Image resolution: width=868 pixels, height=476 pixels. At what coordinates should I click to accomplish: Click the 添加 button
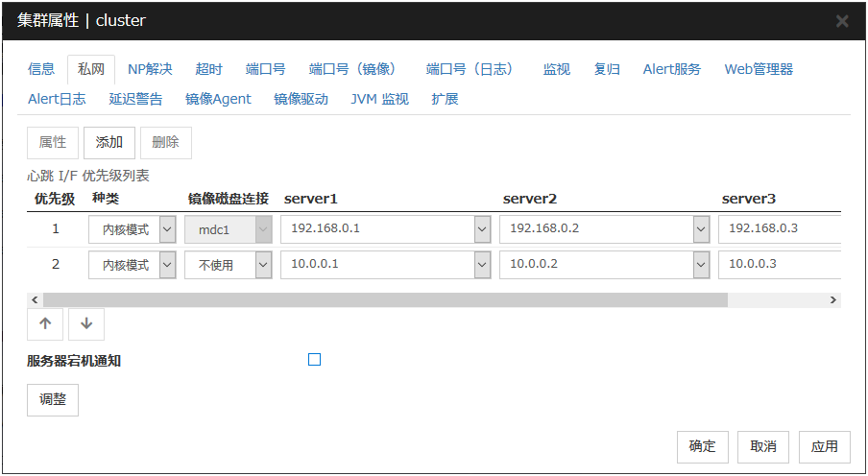(x=109, y=142)
